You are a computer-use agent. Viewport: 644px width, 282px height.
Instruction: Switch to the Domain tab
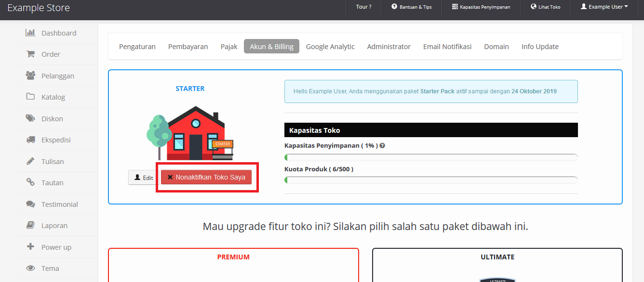pyautogui.click(x=496, y=47)
